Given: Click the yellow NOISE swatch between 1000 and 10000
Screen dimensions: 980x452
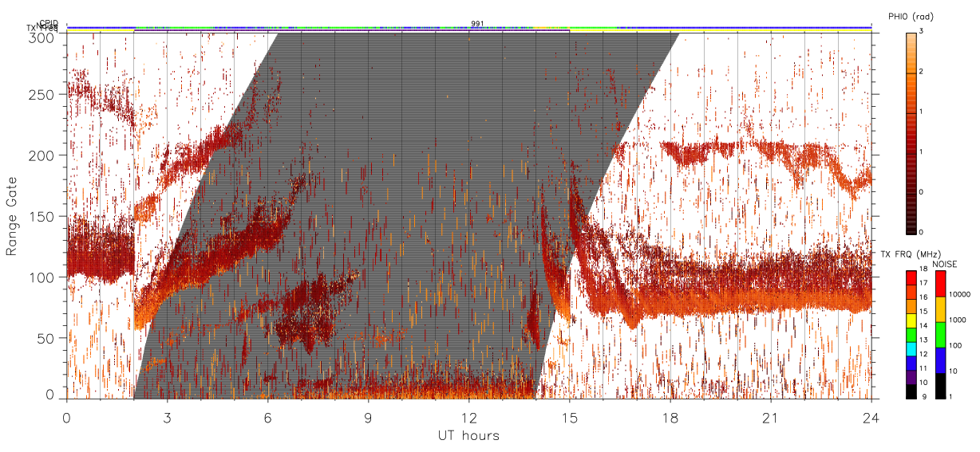Looking at the screenshot, I should (941, 309).
